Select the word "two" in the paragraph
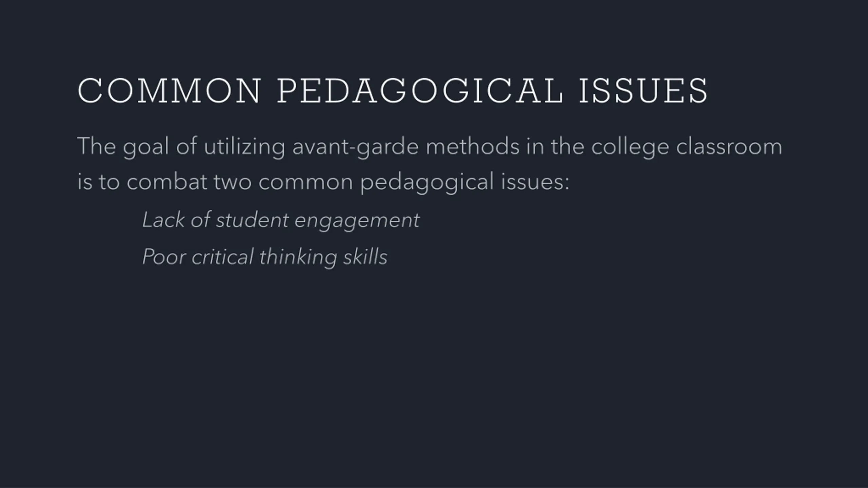The image size is (868, 488). (233, 182)
